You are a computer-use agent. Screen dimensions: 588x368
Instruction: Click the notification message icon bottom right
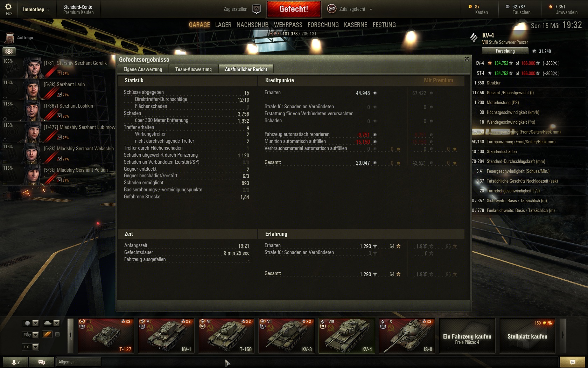tap(572, 362)
